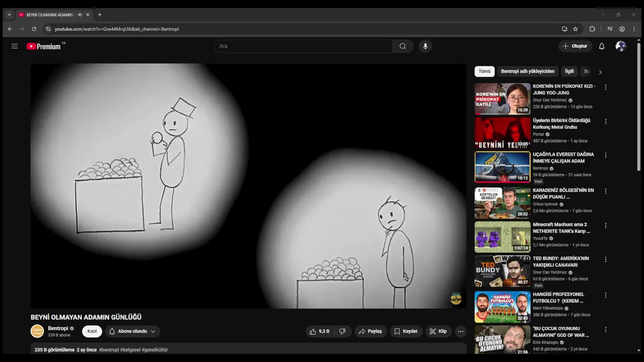
Task: Open Kore'nin En Psikopat Katili thumbnail
Action: pos(502,99)
